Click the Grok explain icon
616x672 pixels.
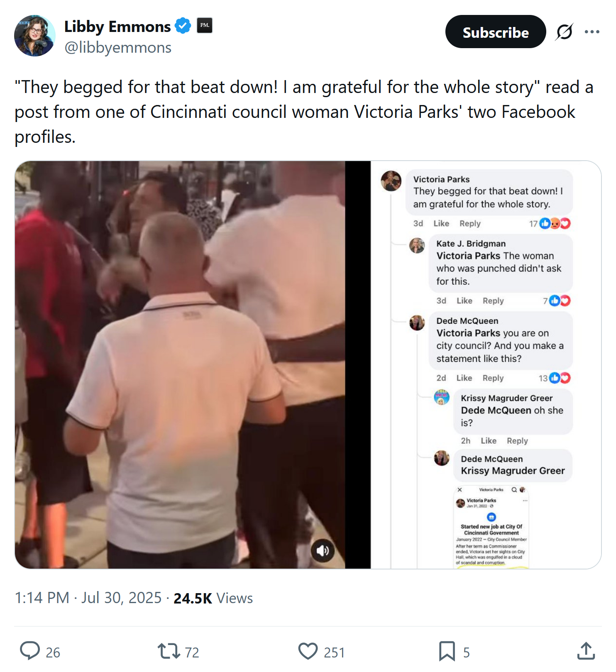coord(565,32)
